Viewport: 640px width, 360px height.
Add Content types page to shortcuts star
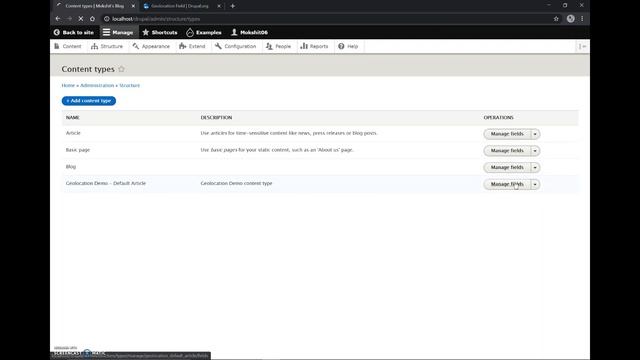click(121, 69)
